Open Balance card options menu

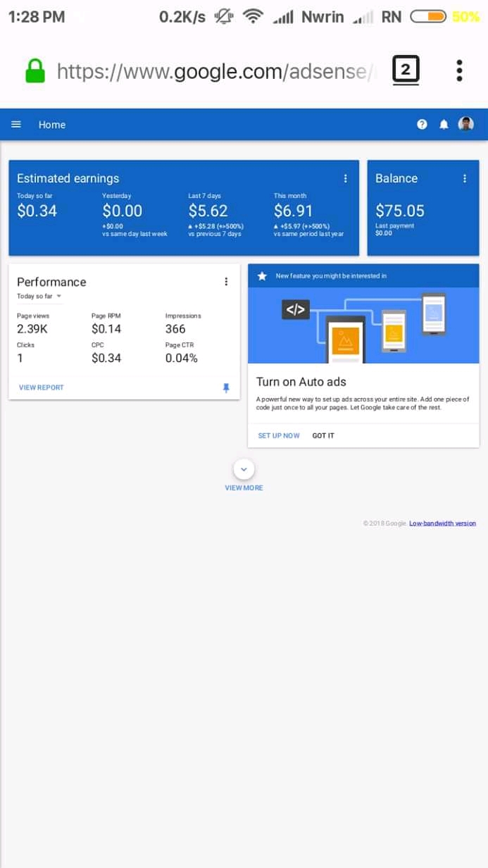[465, 179]
